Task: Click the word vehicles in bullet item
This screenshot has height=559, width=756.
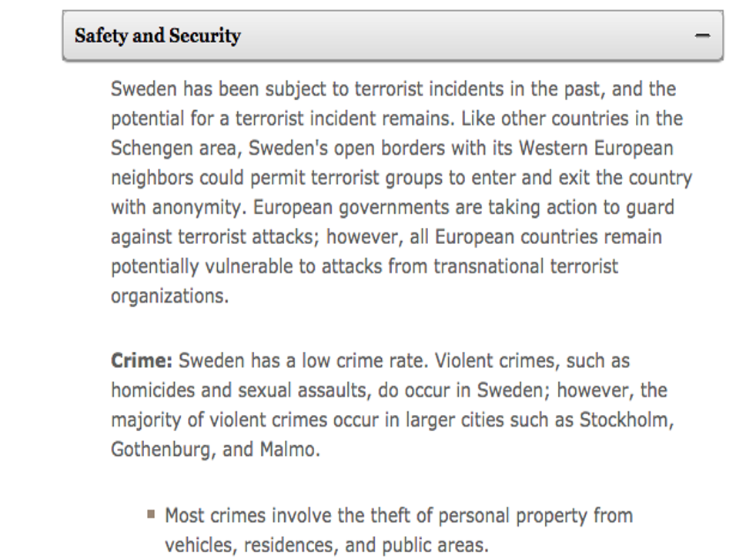Action: (x=201, y=545)
